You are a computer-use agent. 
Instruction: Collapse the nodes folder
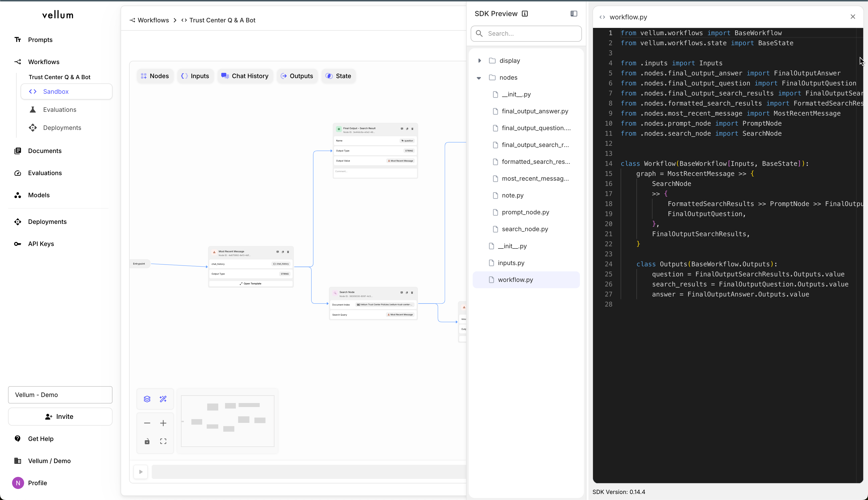[479, 78]
